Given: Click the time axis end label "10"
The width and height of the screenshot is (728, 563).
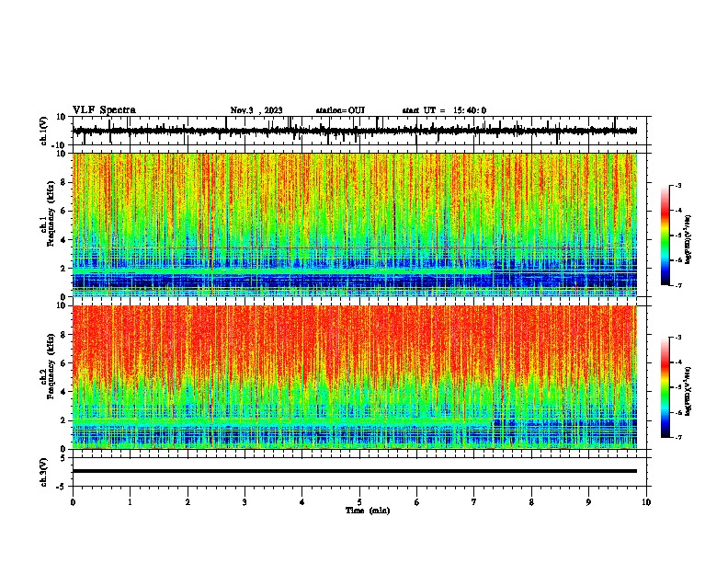Looking at the screenshot, I should [x=646, y=502].
